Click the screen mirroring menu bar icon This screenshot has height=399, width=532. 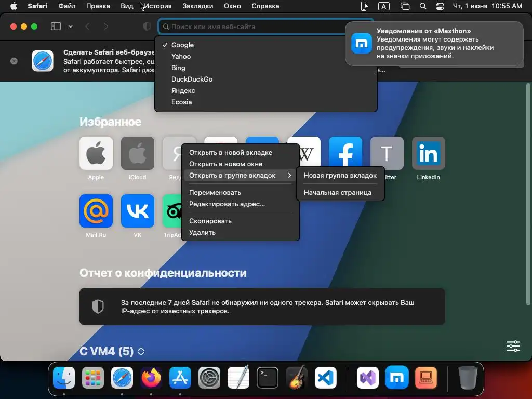pos(405,6)
